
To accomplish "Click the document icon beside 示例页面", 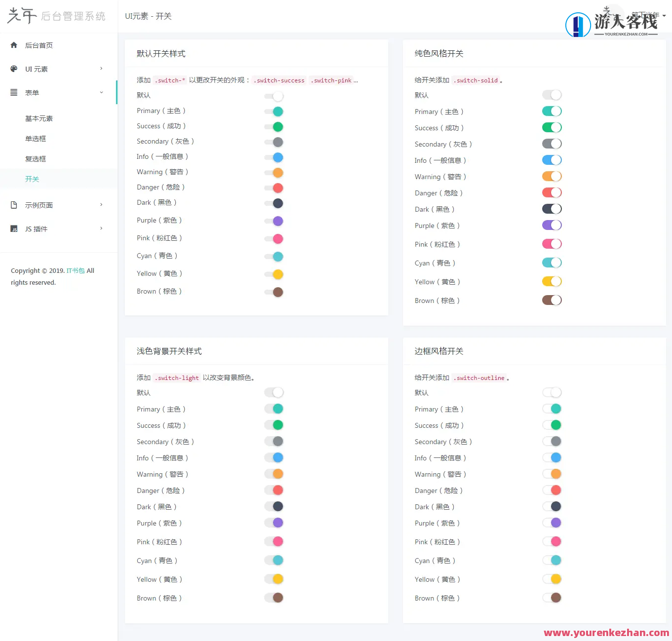I will tap(14, 205).
